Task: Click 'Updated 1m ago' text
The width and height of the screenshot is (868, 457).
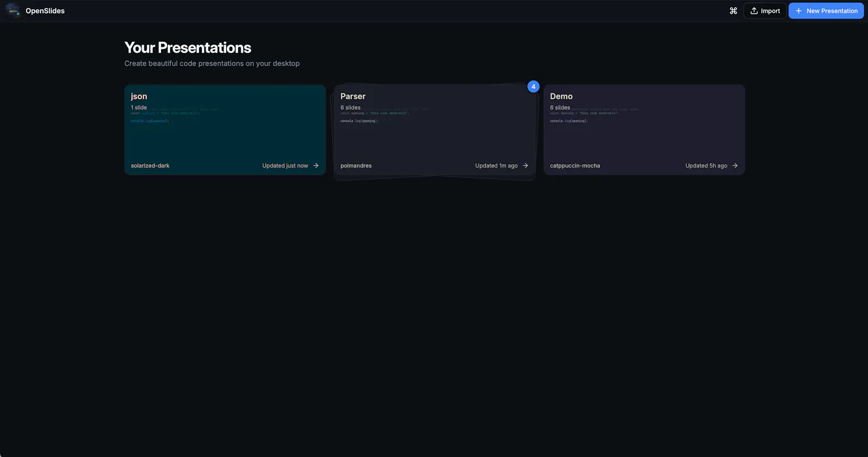Action: tap(496, 166)
